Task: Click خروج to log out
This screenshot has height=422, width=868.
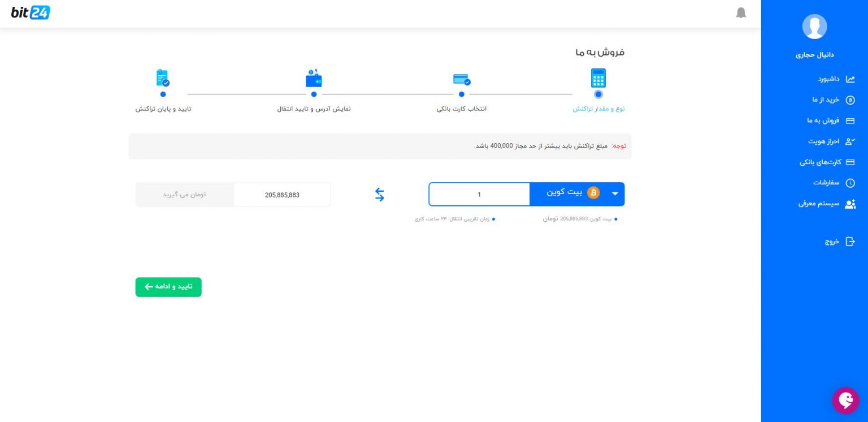Action: click(x=839, y=242)
